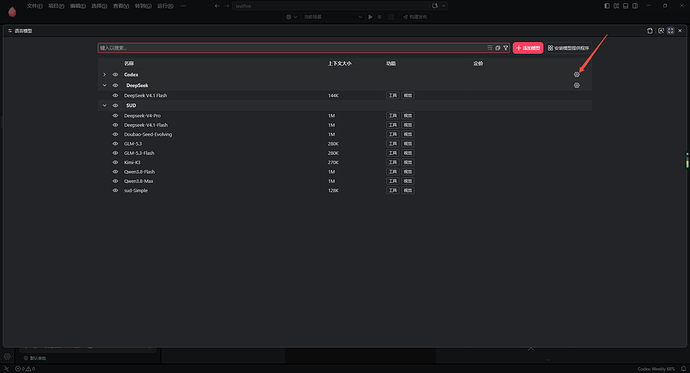Click the build/publish button in top toolbar
This screenshot has width=690, height=373.
[415, 17]
